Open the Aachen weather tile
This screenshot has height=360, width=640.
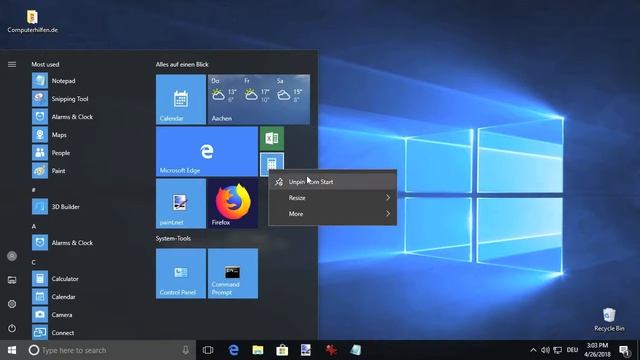tap(259, 99)
